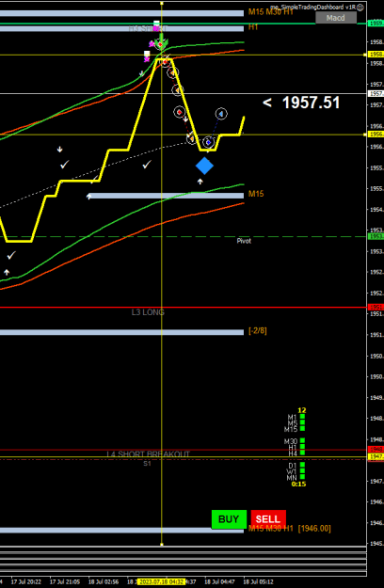
Task: Click the green D1 timeframe square
Action: [x=302, y=465]
